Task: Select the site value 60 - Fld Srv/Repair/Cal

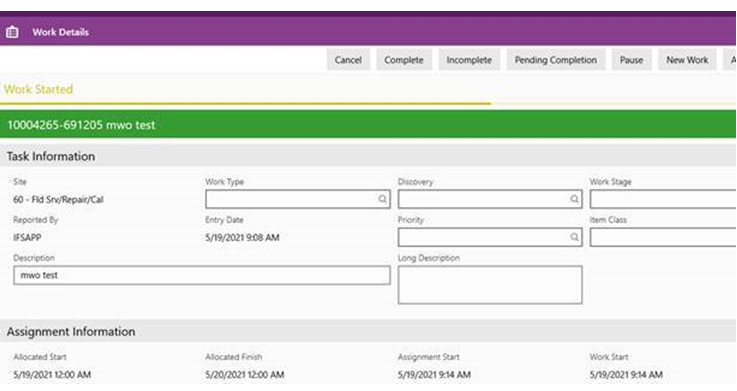Action: (x=58, y=200)
